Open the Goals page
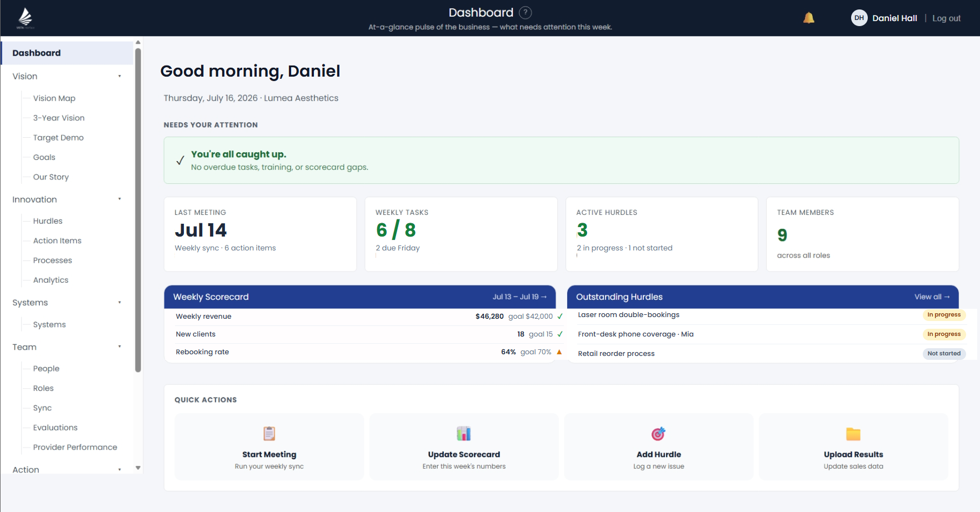This screenshot has height=512, width=980. tap(44, 157)
